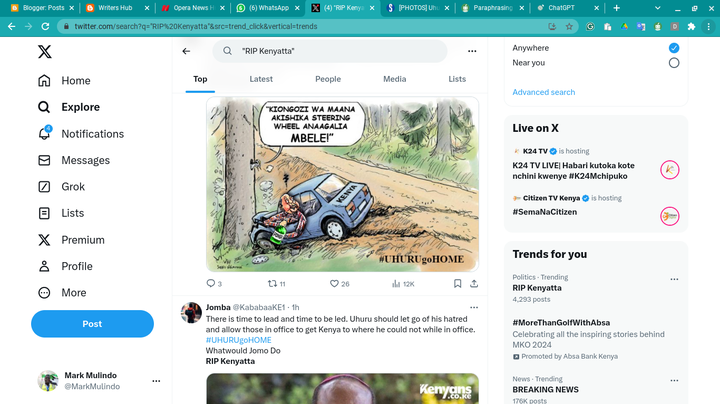Open Jomba's profile avatar
Image resolution: width=720 pixels, height=404 pixels.
coord(191,313)
